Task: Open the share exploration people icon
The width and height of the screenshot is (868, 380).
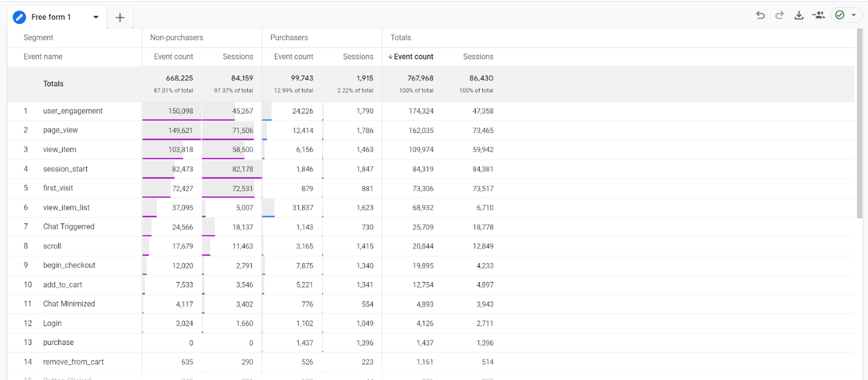Action: coord(818,15)
